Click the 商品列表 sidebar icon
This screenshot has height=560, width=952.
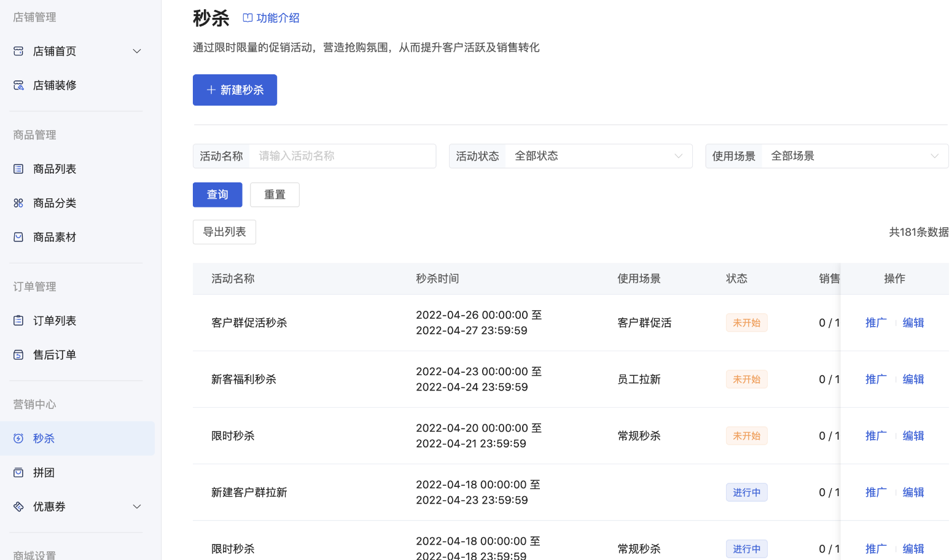[18, 169]
